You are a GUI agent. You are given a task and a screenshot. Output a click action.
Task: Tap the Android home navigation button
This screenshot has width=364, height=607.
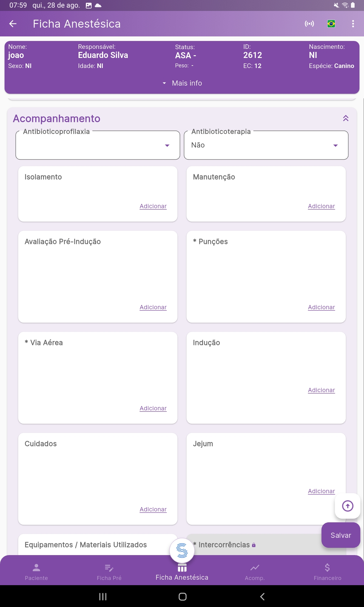182,597
